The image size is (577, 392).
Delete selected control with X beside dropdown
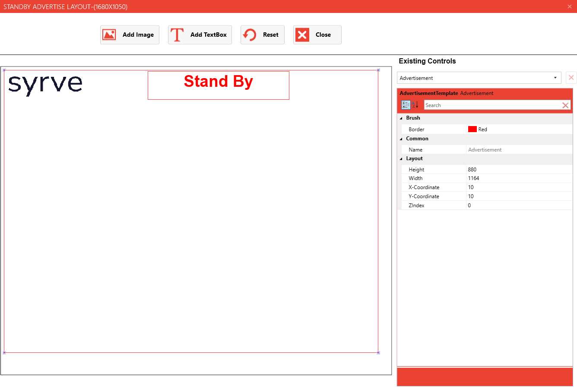click(x=571, y=78)
